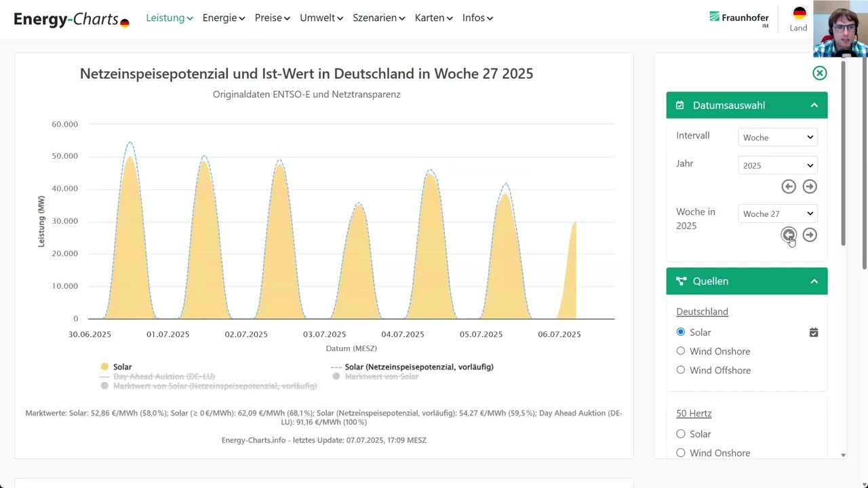Click the x-axis label 30.06.2025
This screenshot has width=868, height=488.
[90, 334]
